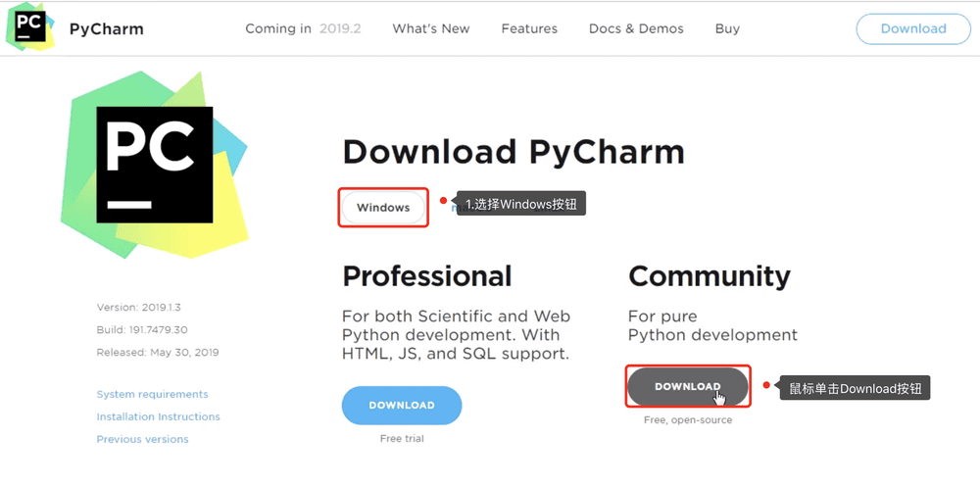Click the Download PyCharm heading
This screenshot has height=487, width=980.
click(x=514, y=152)
